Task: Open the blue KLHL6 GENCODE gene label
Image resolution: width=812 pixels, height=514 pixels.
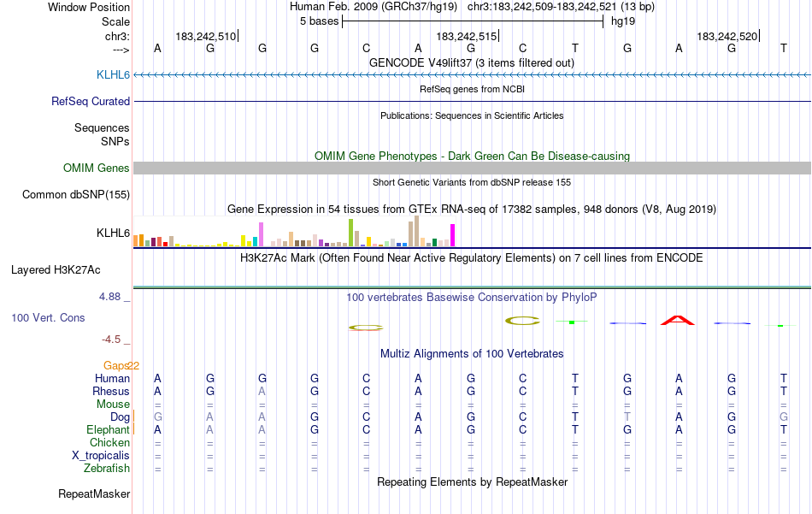Action: [x=113, y=74]
